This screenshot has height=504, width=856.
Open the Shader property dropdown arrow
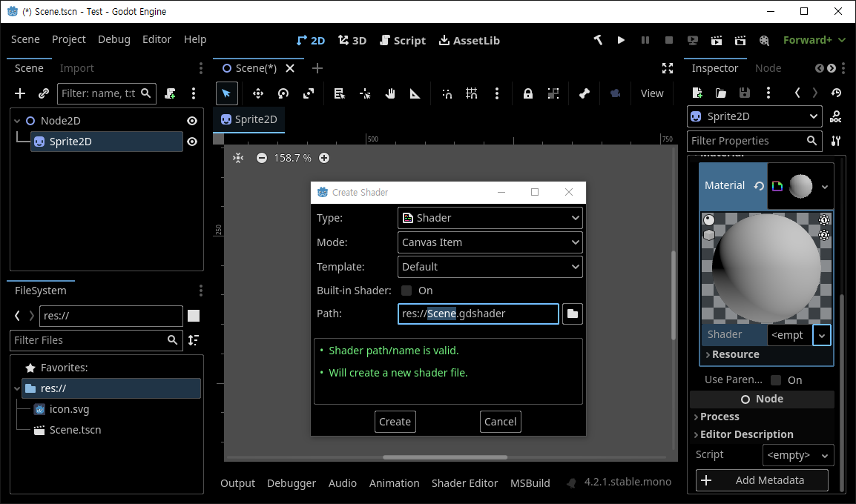tap(822, 335)
